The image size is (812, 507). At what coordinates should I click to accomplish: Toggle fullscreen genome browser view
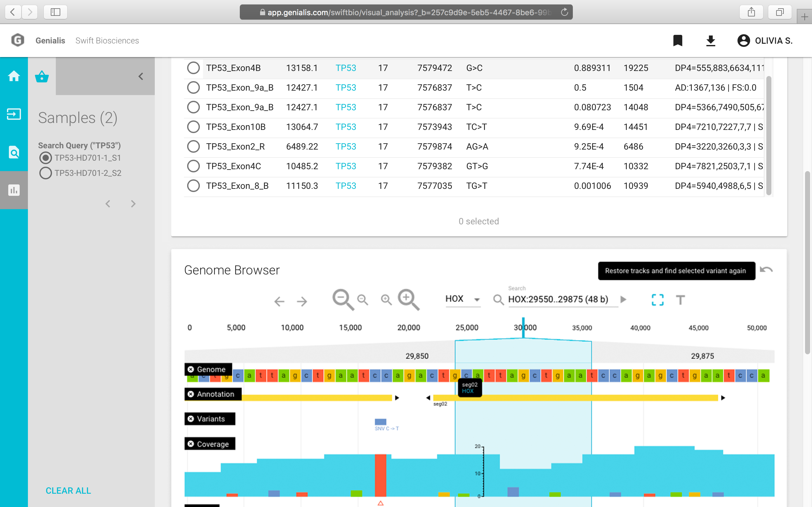(657, 300)
